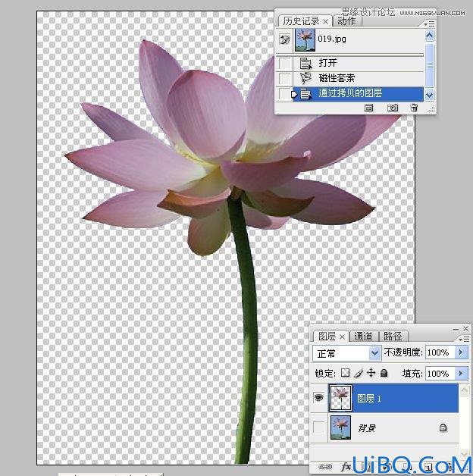The width and height of the screenshot is (473, 476).
Task: Delete current history state with trash icon
Action: (x=414, y=108)
